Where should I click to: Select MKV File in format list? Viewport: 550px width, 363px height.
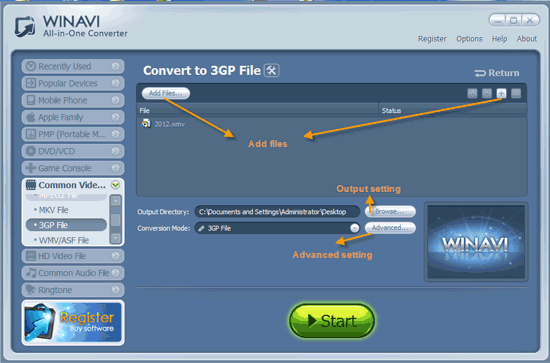pyautogui.click(x=66, y=210)
